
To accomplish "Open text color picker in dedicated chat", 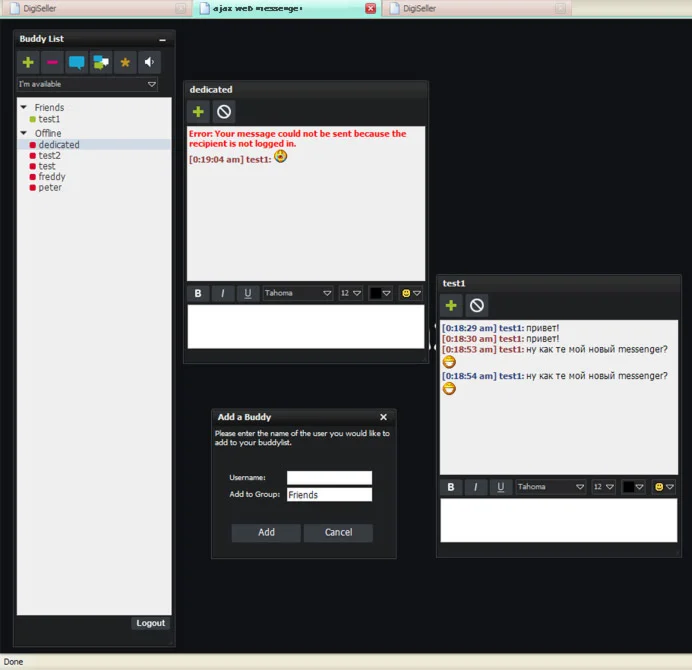I will click(x=380, y=293).
